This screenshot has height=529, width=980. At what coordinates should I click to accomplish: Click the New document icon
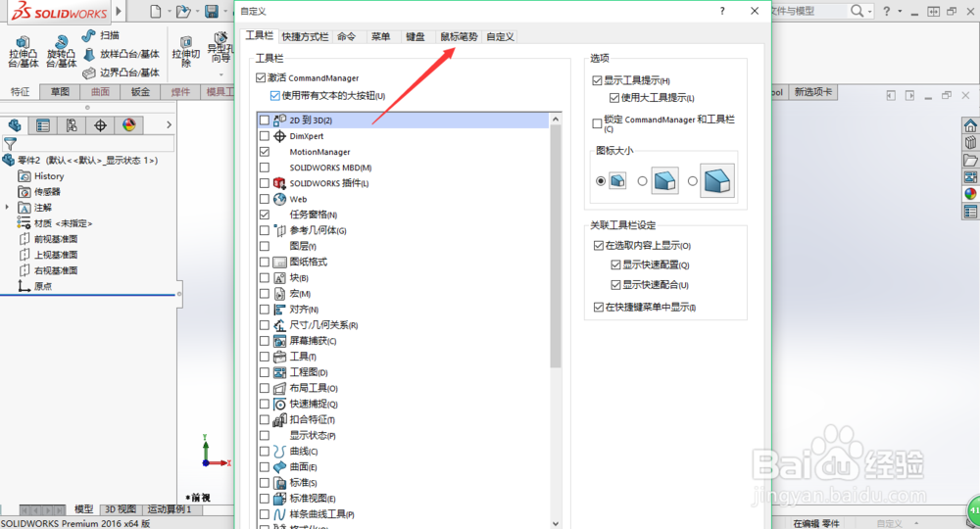156,11
